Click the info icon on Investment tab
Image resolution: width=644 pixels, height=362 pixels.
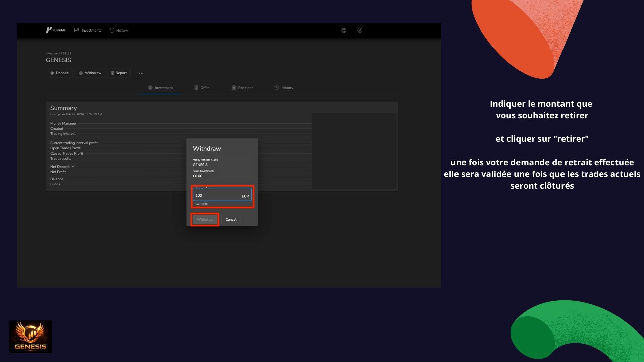(150, 88)
